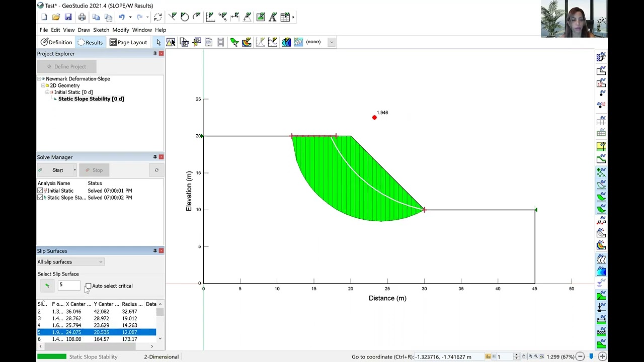Click the New file icon
Screen dimensions: 644x362
(44, 17)
